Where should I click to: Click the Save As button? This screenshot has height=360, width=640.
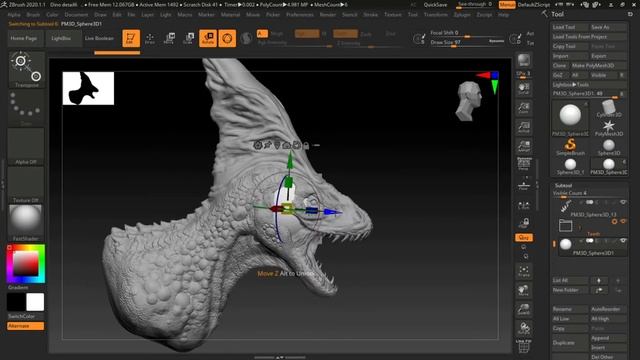click(608, 27)
